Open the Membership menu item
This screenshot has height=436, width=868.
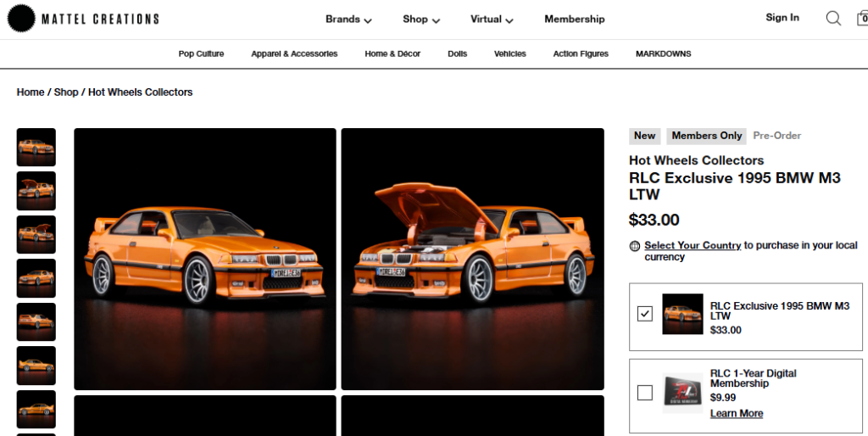click(574, 20)
